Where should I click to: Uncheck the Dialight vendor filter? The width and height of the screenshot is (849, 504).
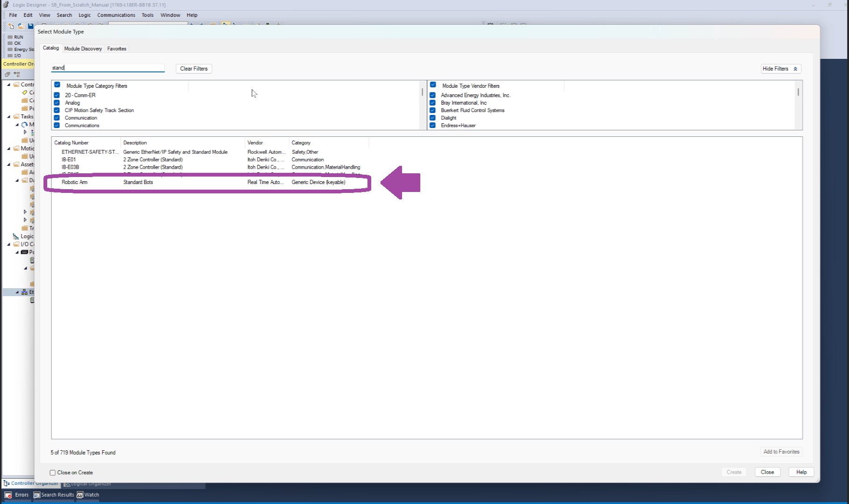pyautogui.click(x=432, y=118)
